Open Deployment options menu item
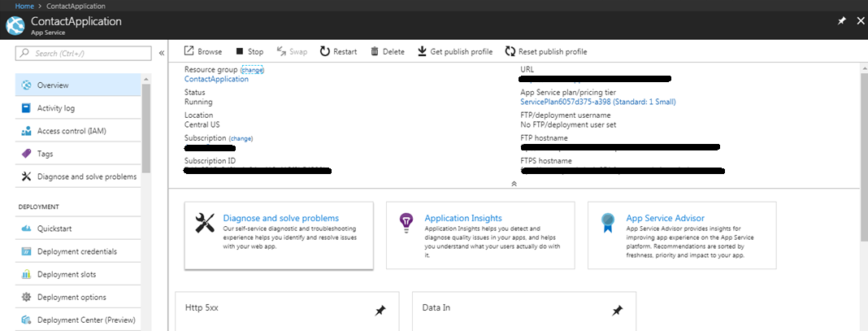 click(79, 297)
